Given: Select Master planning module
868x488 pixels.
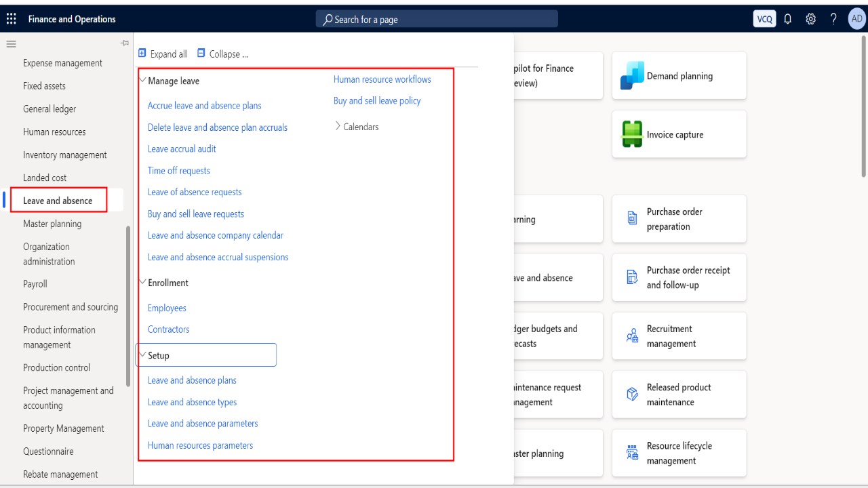Looking at the screenshot, I should [x=52, y=224].
